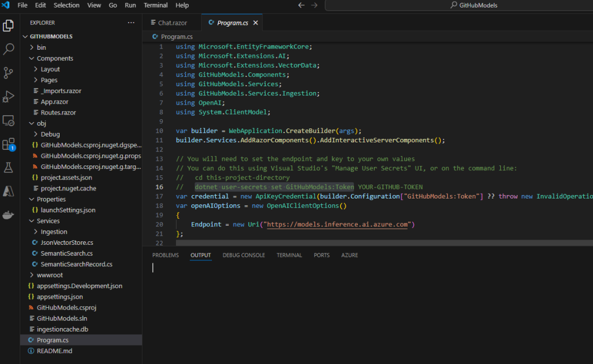
Task: Open the Azure panel tab
Action: 349,255
